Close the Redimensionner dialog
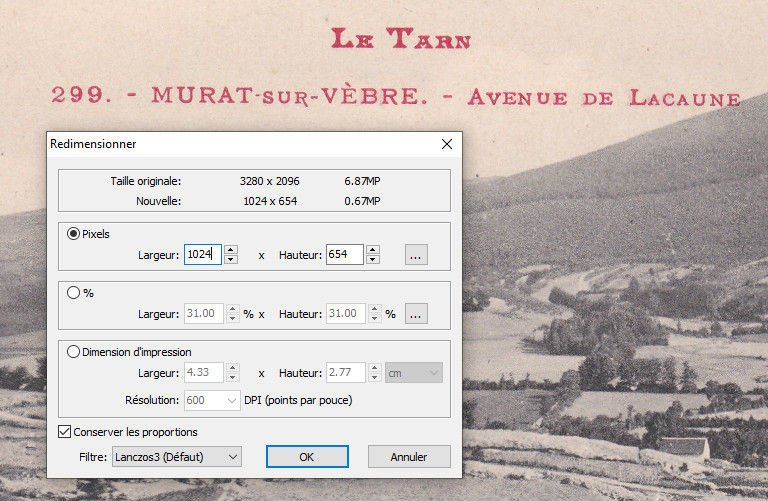768x501 pixels. pos(447,144)
